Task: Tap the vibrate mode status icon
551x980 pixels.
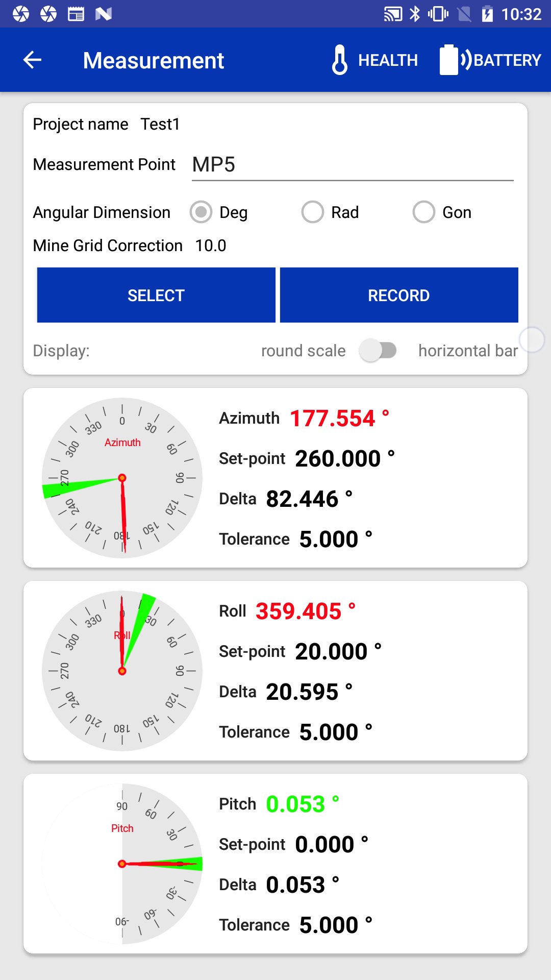Action: (438, 14)
